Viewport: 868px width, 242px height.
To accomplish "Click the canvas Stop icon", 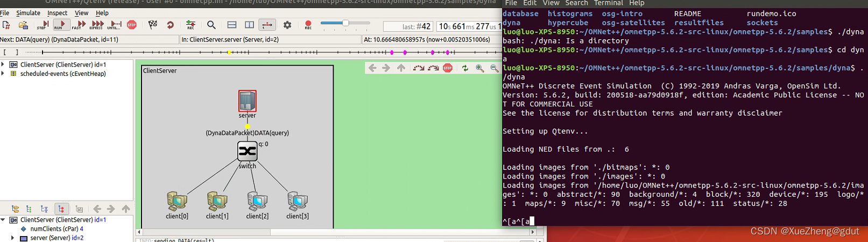I will click(448, 68).
